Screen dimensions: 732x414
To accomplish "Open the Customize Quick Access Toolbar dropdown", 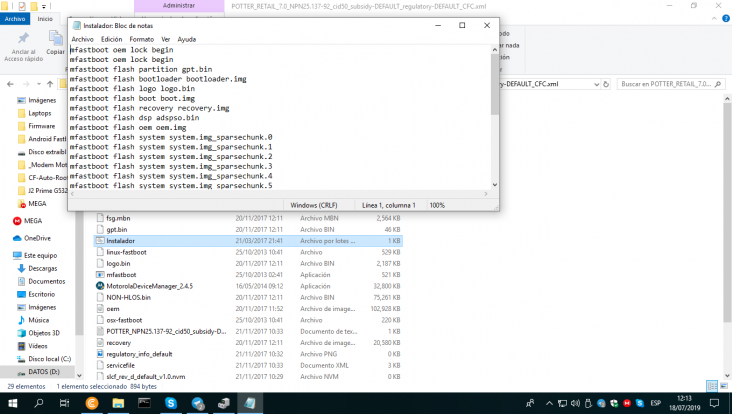I will click(x=44, y=7).
